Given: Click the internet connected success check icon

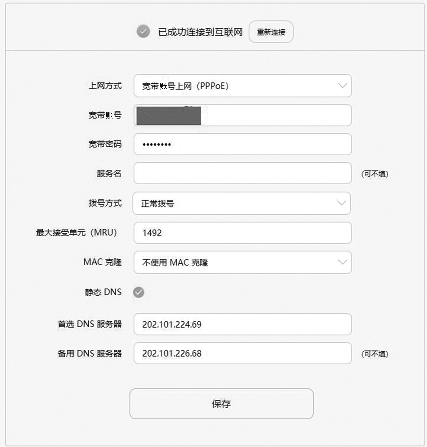Looking at the screenshot, I should (x=143, y=32).
